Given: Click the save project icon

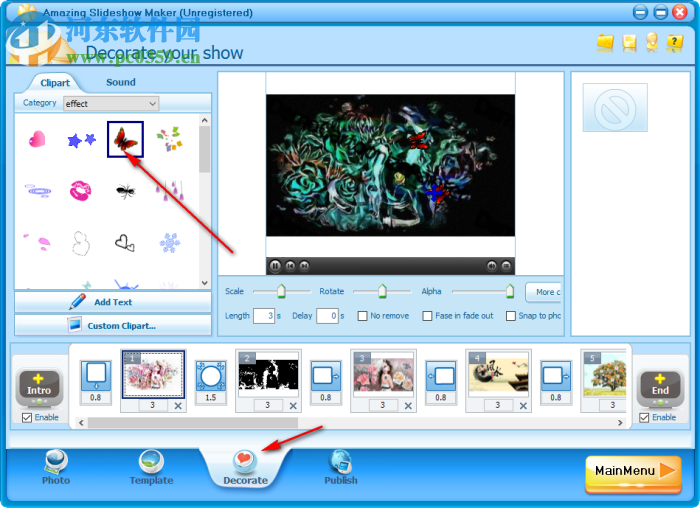Looking at the screenshot, I should [x=629, y=43].
